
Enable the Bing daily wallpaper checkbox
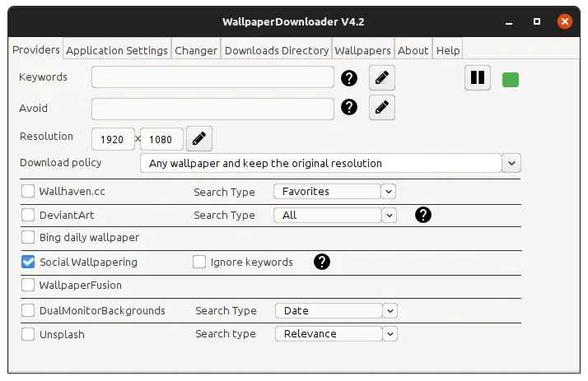(x=28, y=237)
